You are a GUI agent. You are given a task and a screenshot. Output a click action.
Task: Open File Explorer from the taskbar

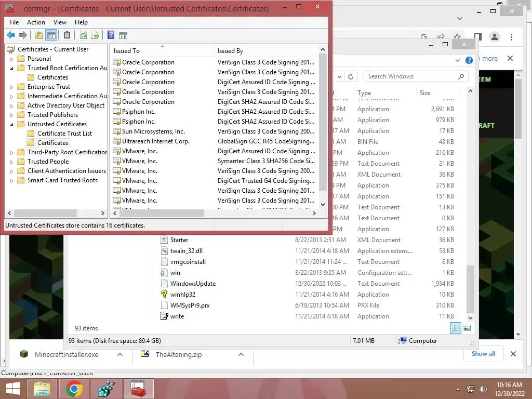click(42, 389)
